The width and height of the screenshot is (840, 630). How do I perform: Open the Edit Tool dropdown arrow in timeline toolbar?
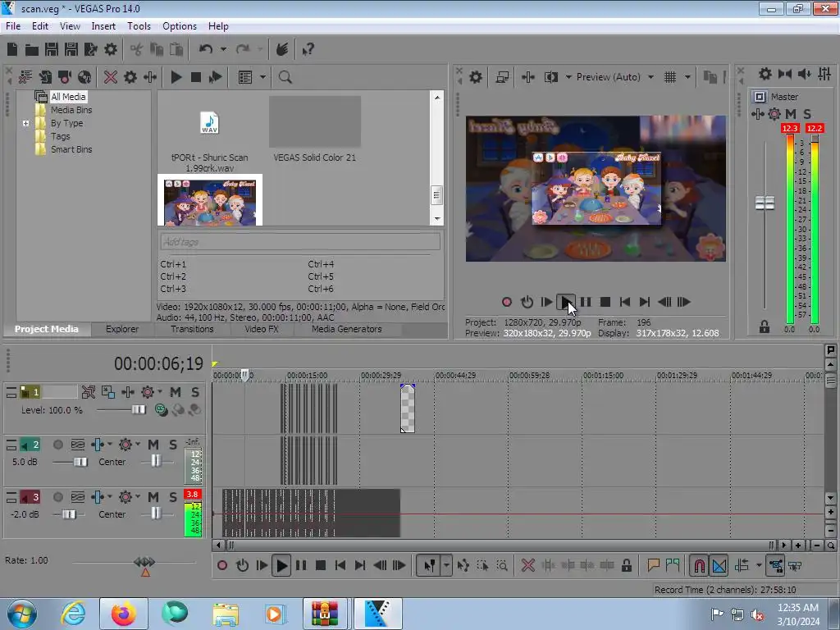446,566
